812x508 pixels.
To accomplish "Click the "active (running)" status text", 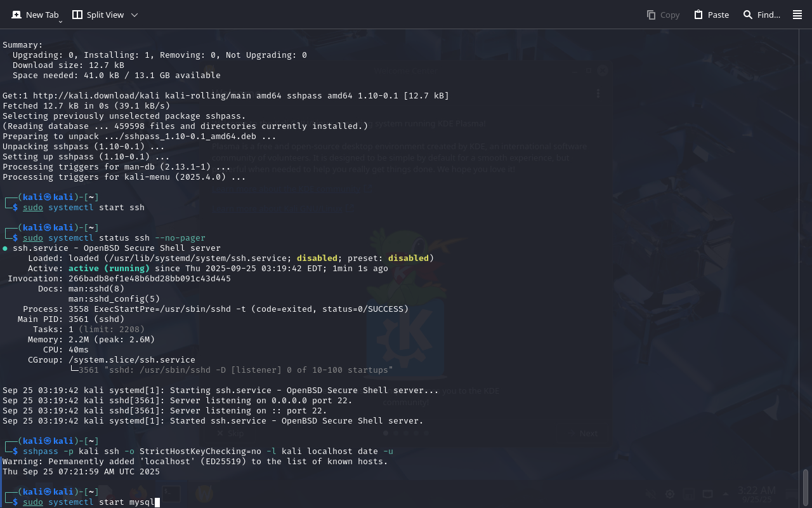I will [109, 269].
